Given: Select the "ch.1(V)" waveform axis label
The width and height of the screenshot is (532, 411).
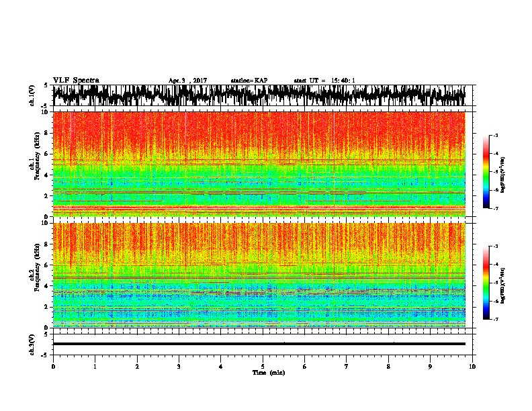Looking at the screenshot, I should tap(32, 95).
